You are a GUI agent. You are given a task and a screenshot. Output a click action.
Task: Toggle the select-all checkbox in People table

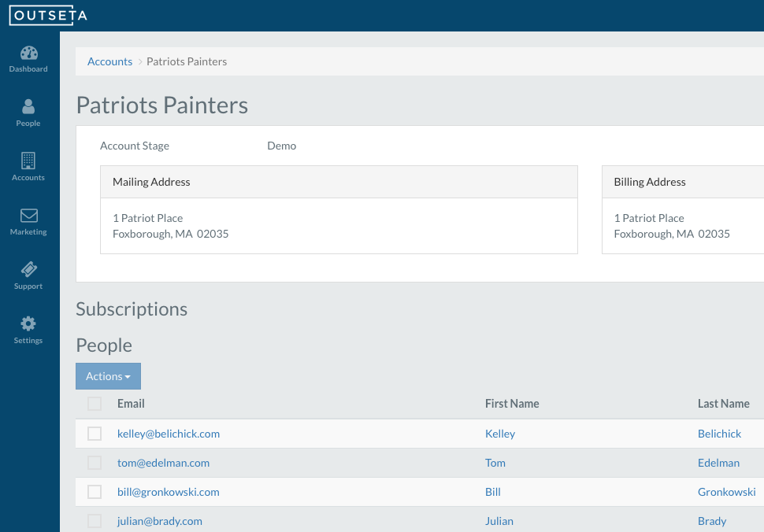[x=95, y=404]
